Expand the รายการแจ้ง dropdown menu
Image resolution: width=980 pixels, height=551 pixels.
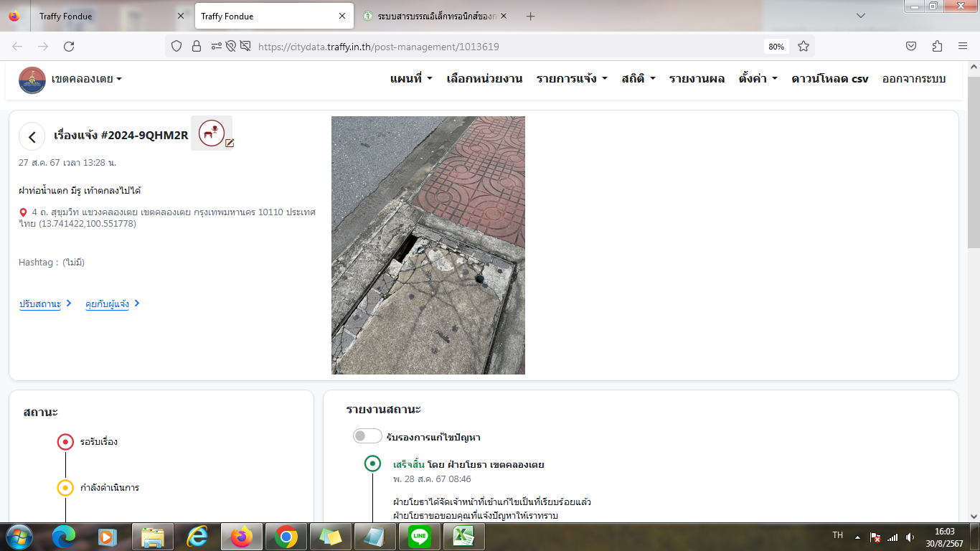click(572, 79)
